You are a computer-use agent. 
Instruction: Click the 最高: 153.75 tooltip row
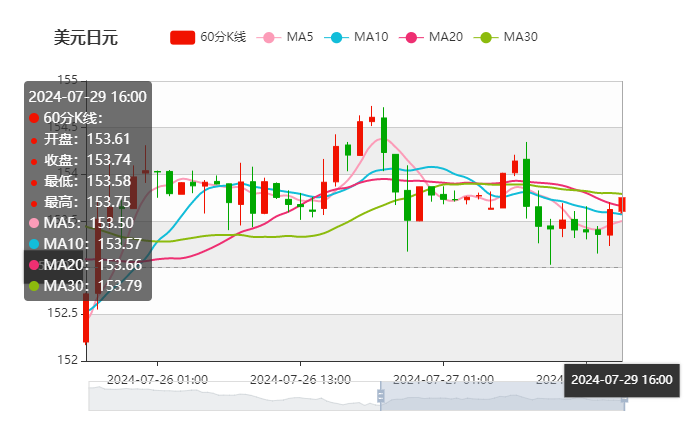coord(80,202)
